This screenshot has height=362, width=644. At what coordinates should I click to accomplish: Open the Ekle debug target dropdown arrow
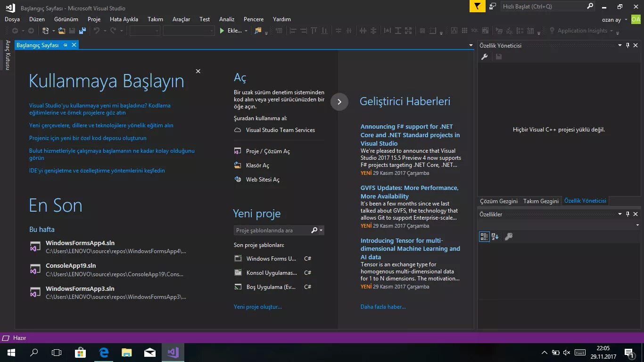pos(246,31)
